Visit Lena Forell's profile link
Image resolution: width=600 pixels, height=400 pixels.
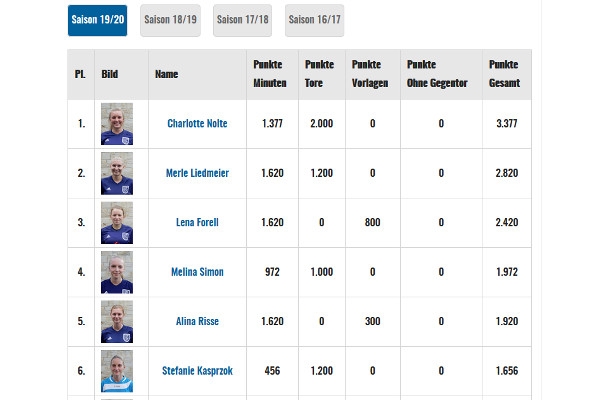pos(197,222)
